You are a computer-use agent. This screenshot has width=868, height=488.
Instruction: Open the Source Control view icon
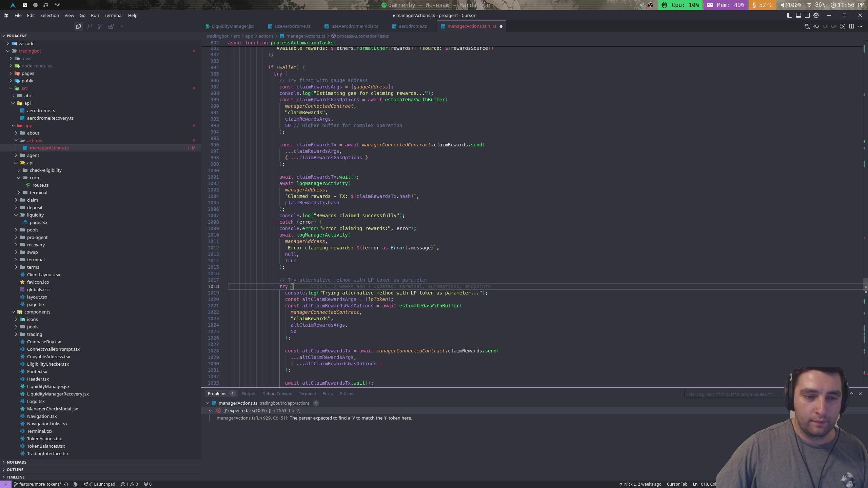[100, 26]
